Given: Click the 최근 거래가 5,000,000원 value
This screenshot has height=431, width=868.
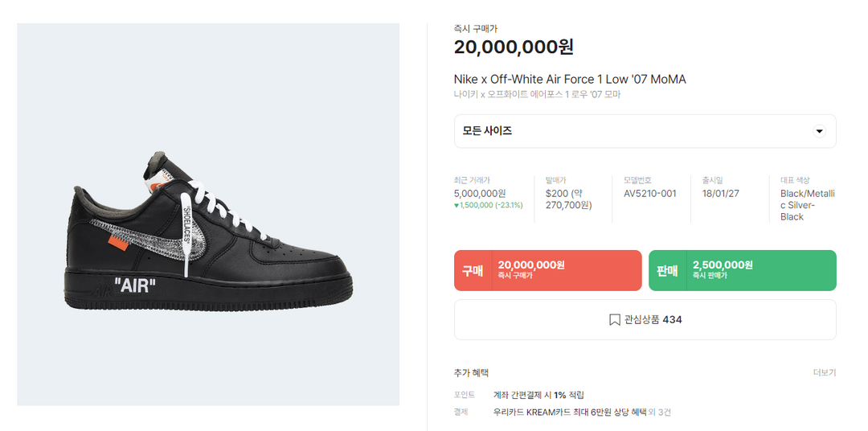Looking at the screenshot, I should [480, 193].
